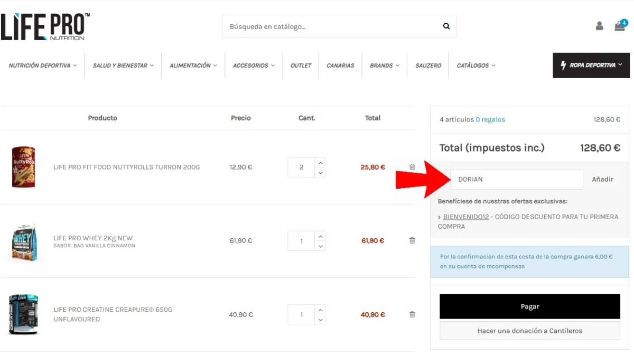634x364 pixels.
Task: Expand the CATÁLOGOS dropdown
Action: [x=475, y=65]
